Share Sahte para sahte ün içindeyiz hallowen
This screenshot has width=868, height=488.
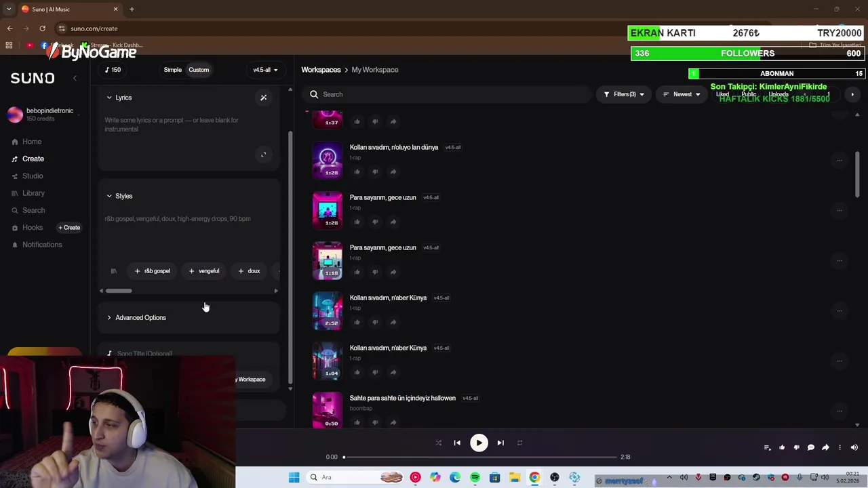(x=393, y=422)
